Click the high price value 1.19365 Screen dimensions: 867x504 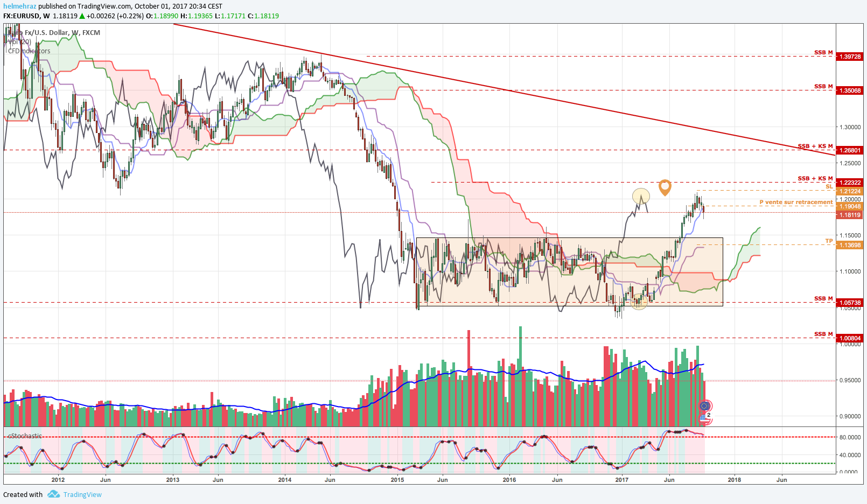pos(200,16)
